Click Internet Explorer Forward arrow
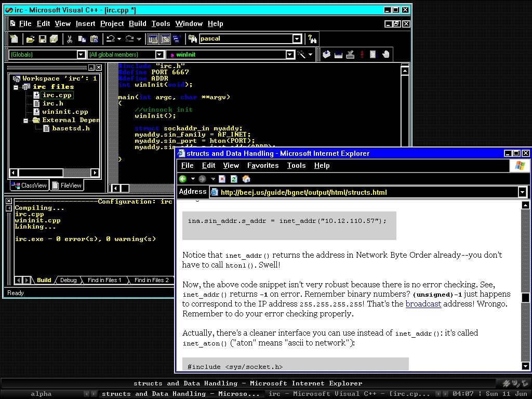The image size is (532, 399). (x=202, y=179)
